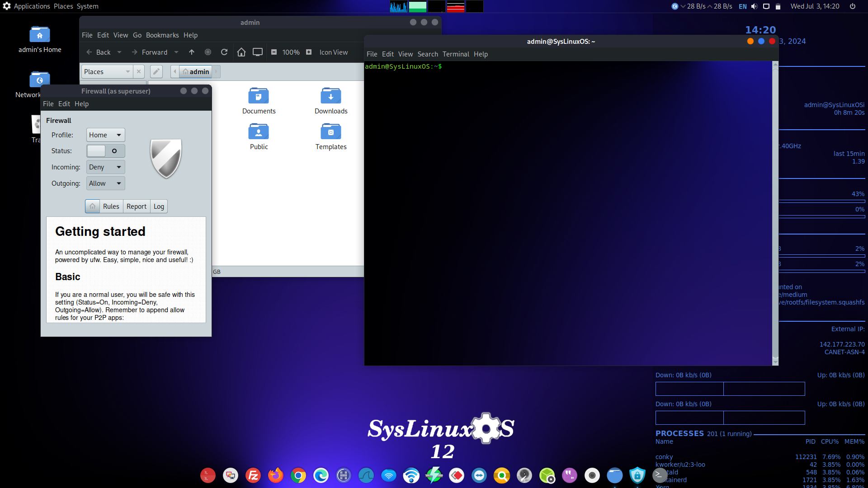Toggle the Firewall Status switch

pos(105,151)
